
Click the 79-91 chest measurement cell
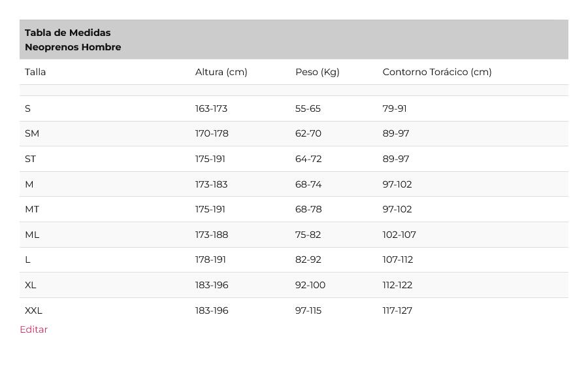click(x=395, y=108)
